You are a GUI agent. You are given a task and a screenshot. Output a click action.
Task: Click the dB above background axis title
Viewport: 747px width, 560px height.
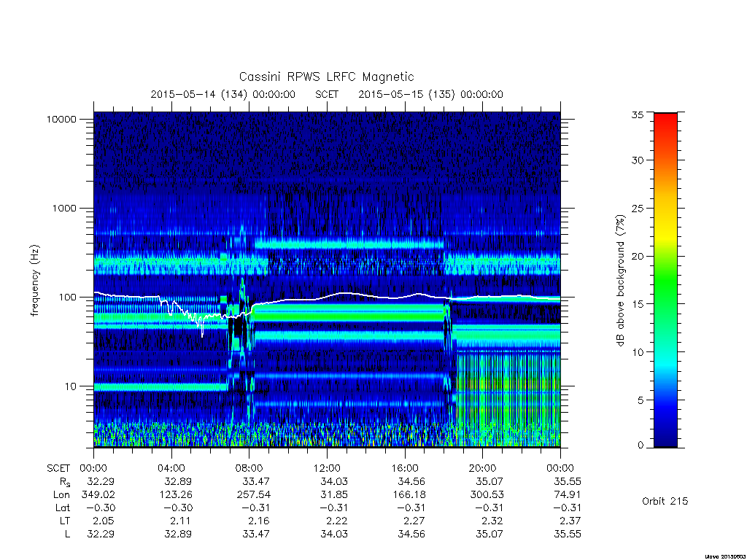pos(620,281)
